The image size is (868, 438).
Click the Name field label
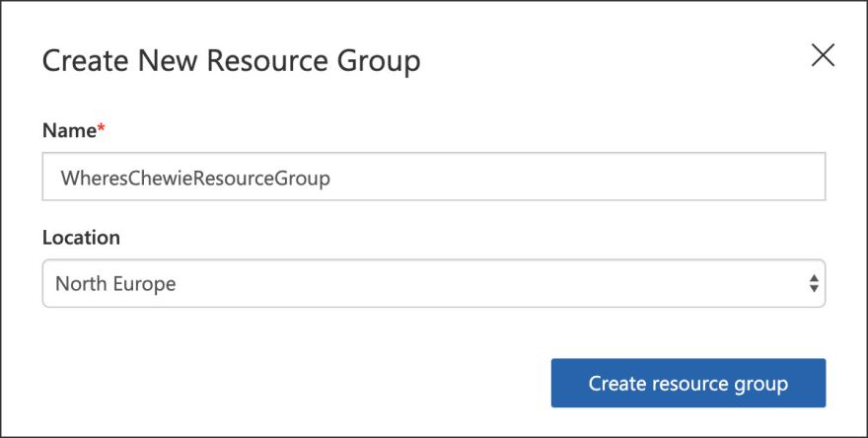tap(70, 130)
